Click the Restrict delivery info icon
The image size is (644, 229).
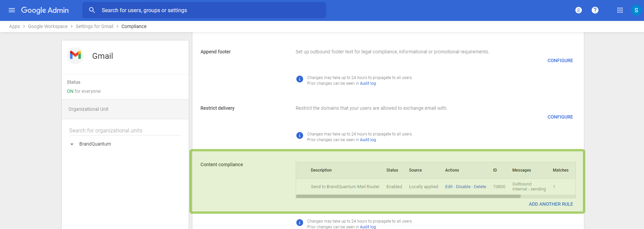300,135
